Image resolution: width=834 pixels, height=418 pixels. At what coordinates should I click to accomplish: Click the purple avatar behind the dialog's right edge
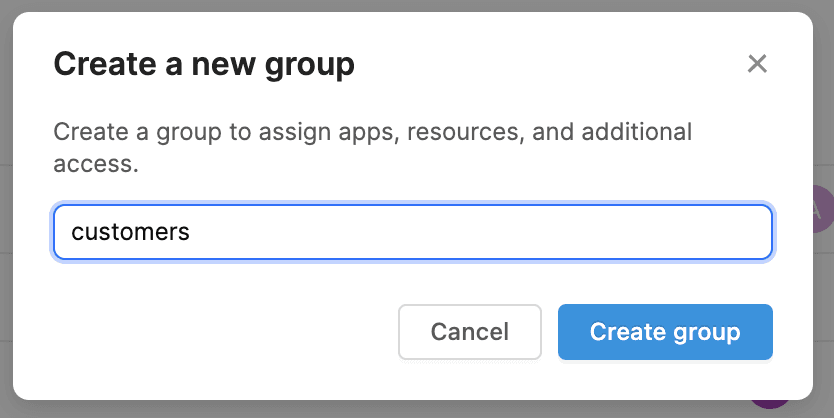(x=822, y=209)
